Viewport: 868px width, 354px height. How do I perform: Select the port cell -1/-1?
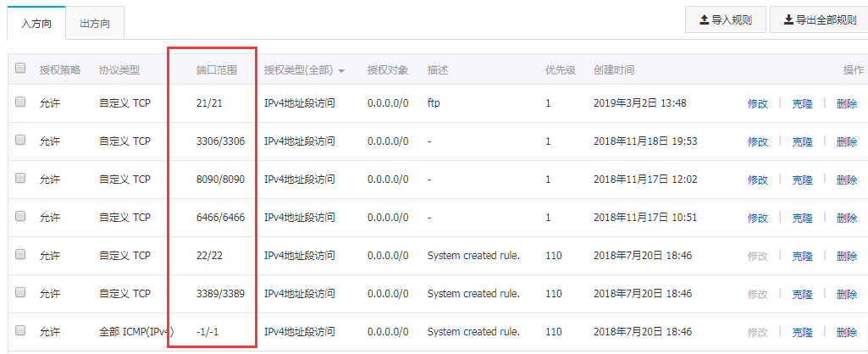pyautogui.click(x=209, y=332)
